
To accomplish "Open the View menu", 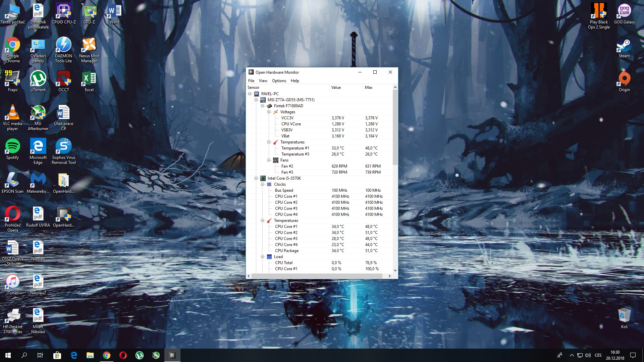I will pyautogui.click(x=263, y=81).
